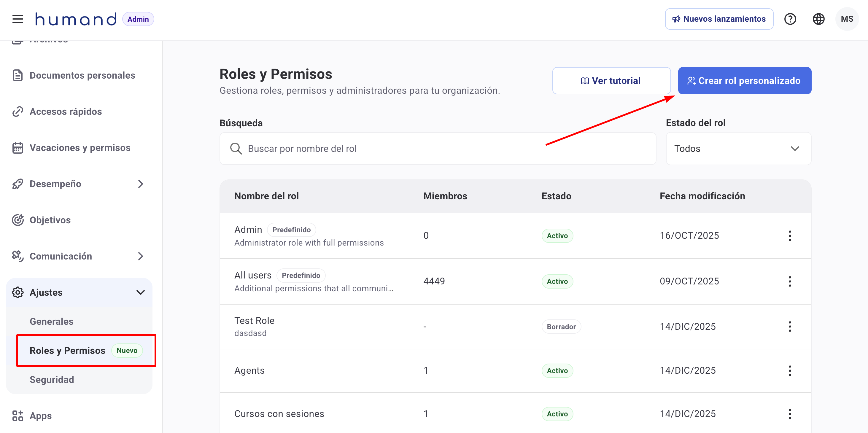The width and height of the screenshot is (868, 433).
Task: Click Crear rol personalizado button
Action: 744,81
